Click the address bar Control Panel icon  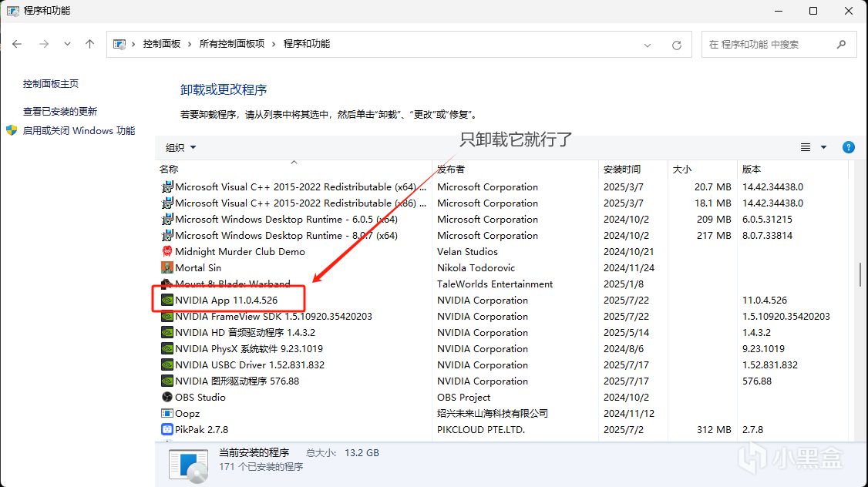[x=119, y=44]
